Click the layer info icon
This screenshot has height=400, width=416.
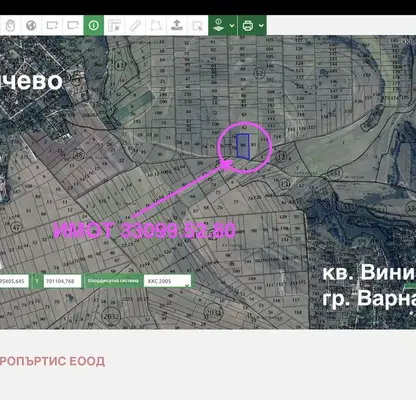pos(218,25)
